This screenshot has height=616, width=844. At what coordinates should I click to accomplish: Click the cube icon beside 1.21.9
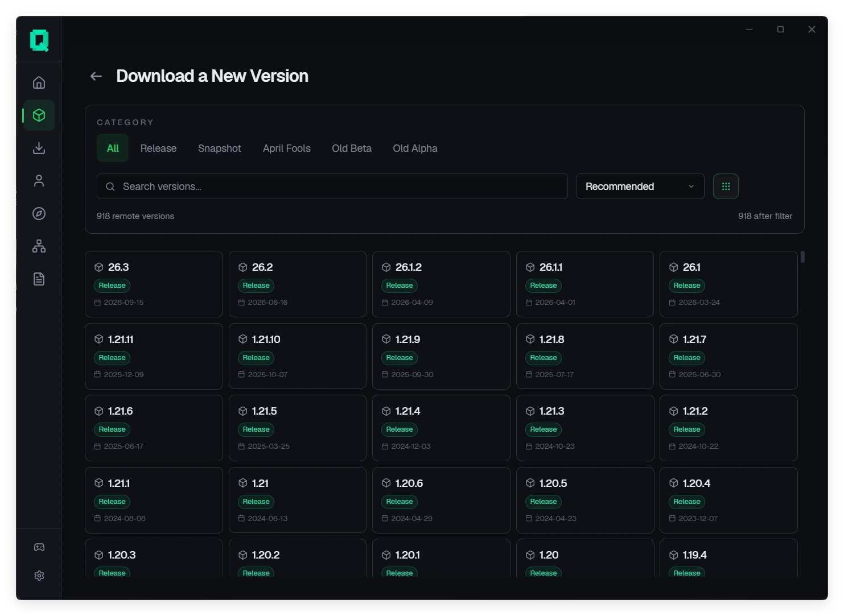pyautogui.click(x=386, y=340)
